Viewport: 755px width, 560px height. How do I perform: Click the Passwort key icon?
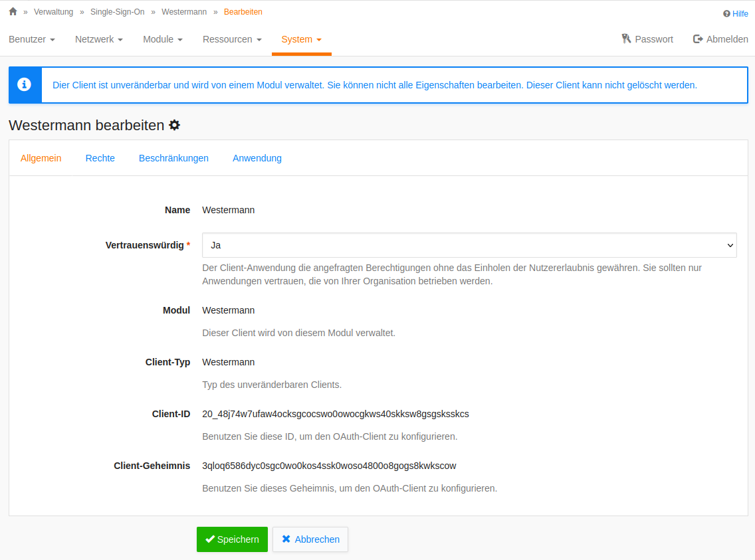pos(627,39)
